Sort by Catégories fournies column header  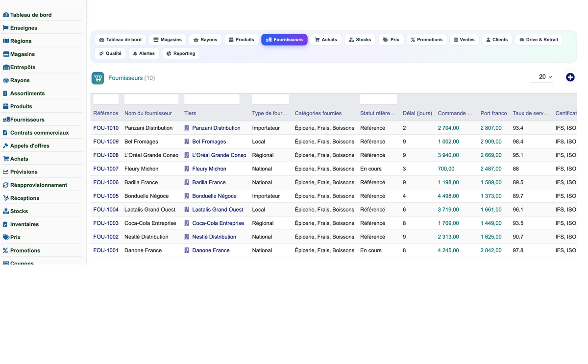pos(318,113)
